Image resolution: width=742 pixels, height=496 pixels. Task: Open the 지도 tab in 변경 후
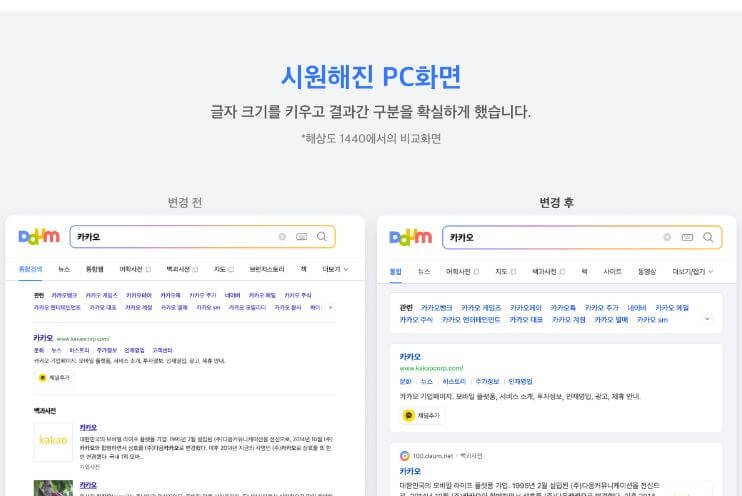[505, 271]
